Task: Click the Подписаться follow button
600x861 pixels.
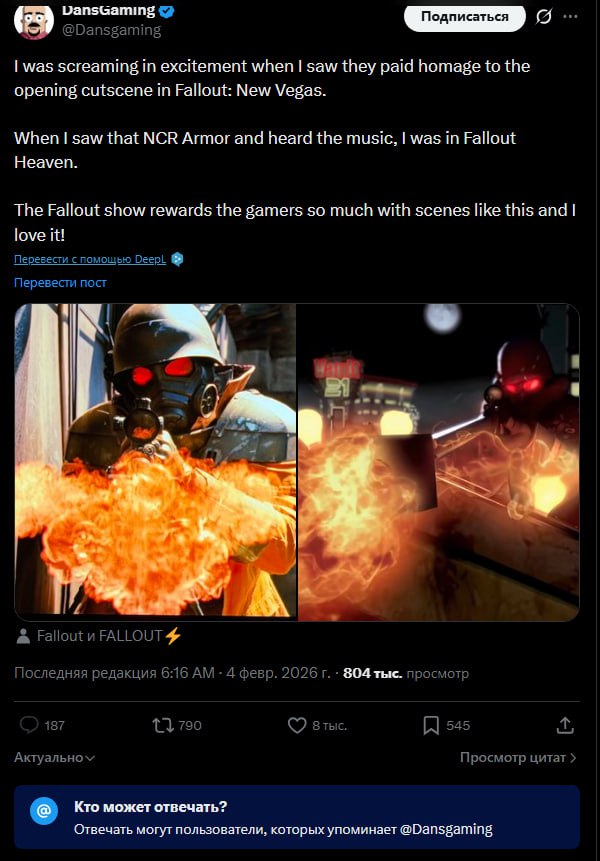Action: point(464,16)
